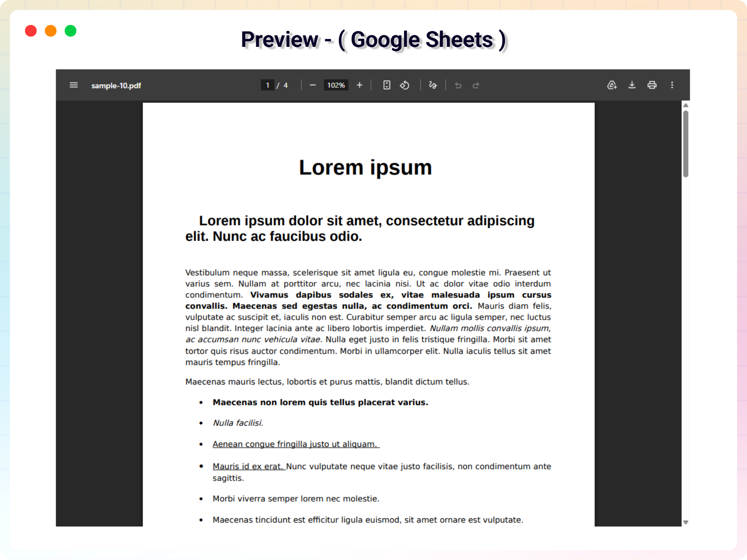Viewport: 747px width, 560px height.
Task: Click the 102% zoom level display
Action: 335,85
